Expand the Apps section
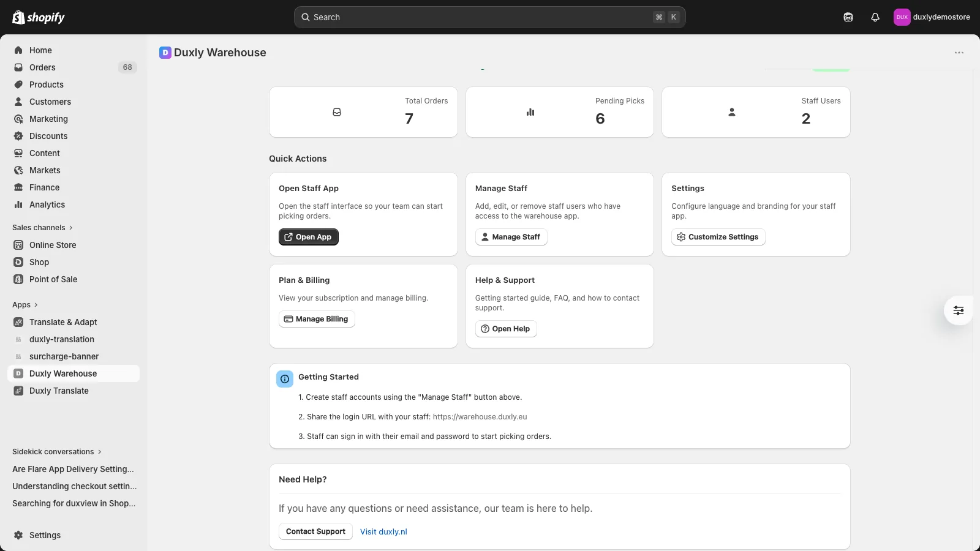The width and height of the screenshot is (980, 551). (x=25, y=305)
